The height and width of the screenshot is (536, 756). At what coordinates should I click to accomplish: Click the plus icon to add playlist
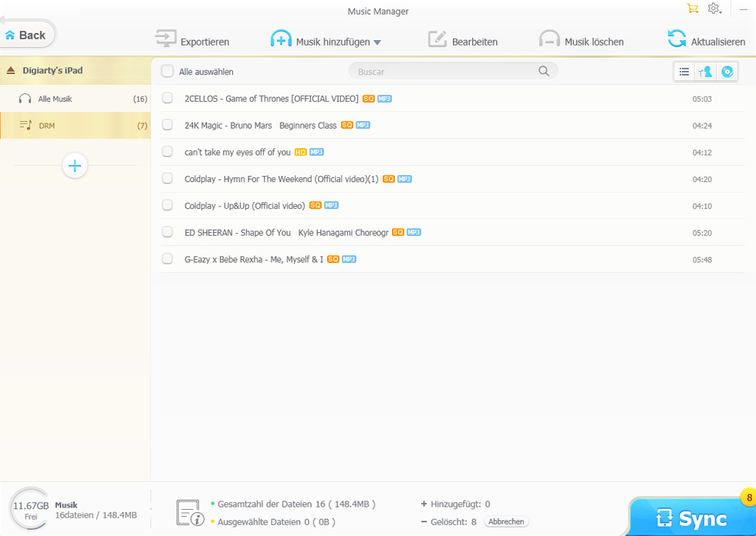pos(75,165)
